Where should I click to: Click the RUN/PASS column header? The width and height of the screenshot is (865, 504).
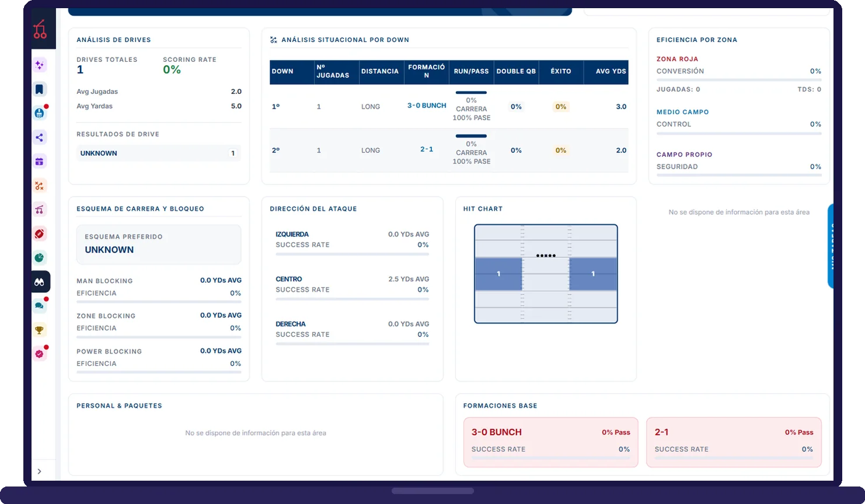point(472,72)
